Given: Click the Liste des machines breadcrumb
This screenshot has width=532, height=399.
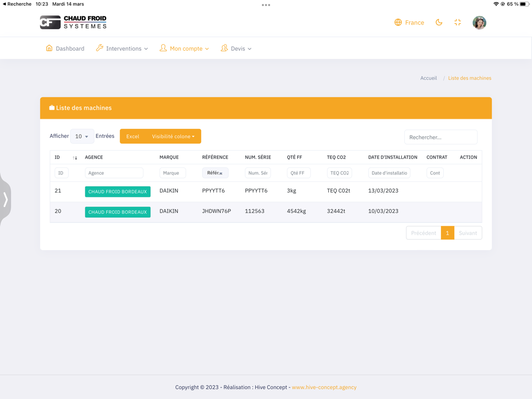Looking at the screenshot, I should 470,78.
